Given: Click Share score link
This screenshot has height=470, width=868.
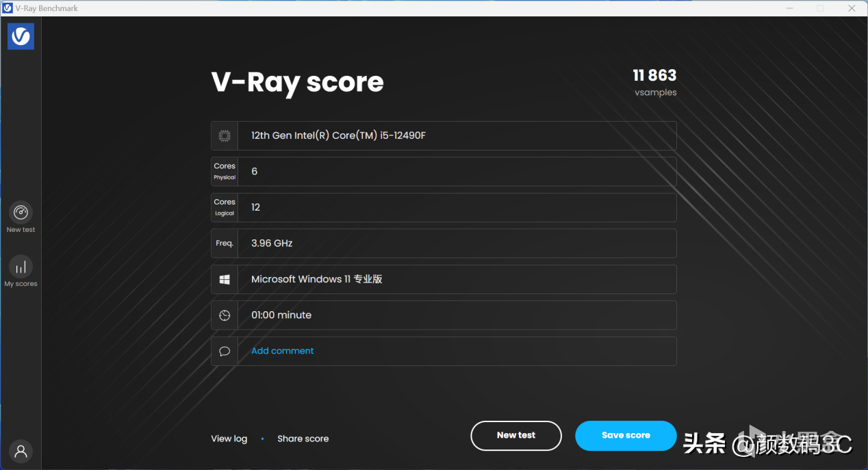Looking at the screenshot, I should point(303,439).
